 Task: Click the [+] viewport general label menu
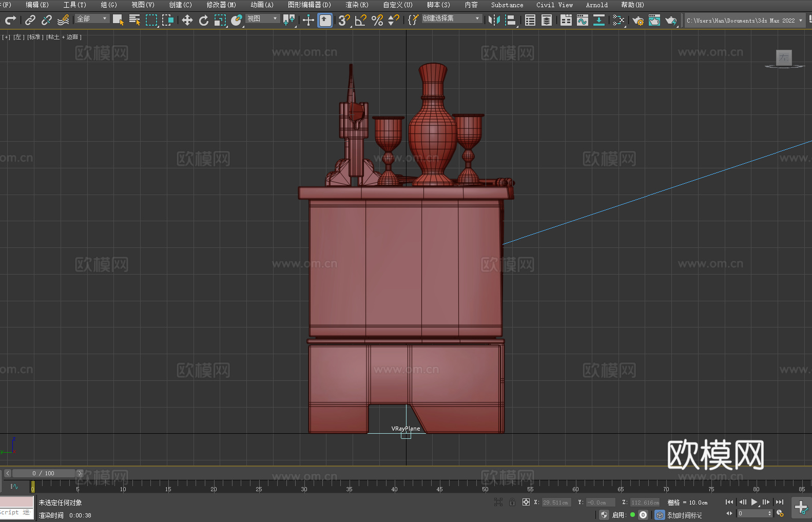pyautogui.click(x=6, y=37)
